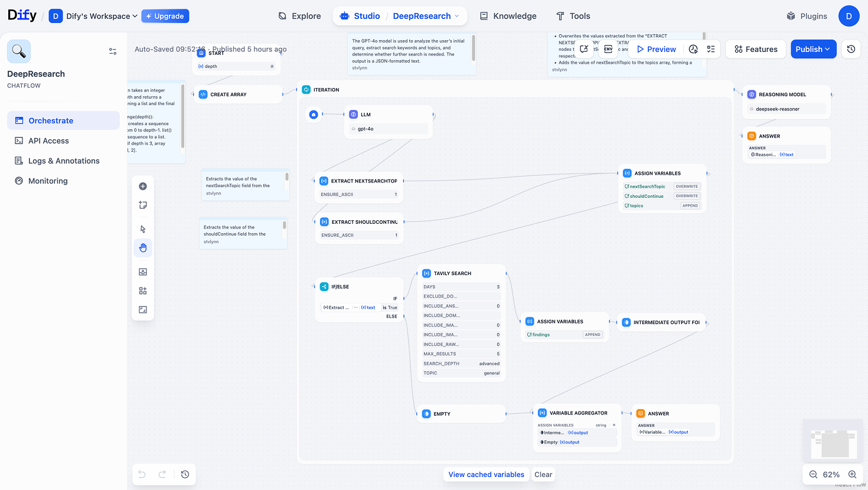Viewport: 868px width, 490px height.
Task: Click the GPT-4o description note scrollbar
Action: [x=474, y=47]
